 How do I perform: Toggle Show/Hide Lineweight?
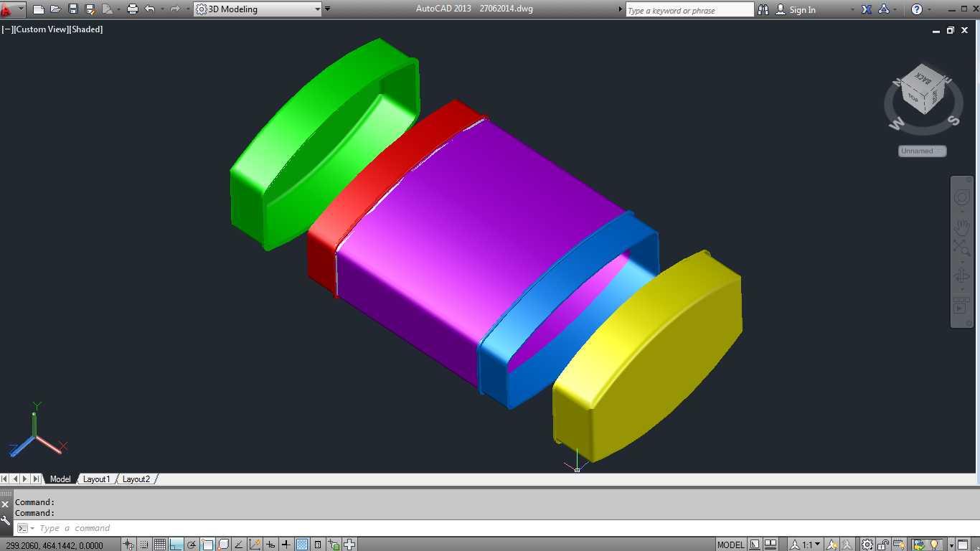(286, 544)
